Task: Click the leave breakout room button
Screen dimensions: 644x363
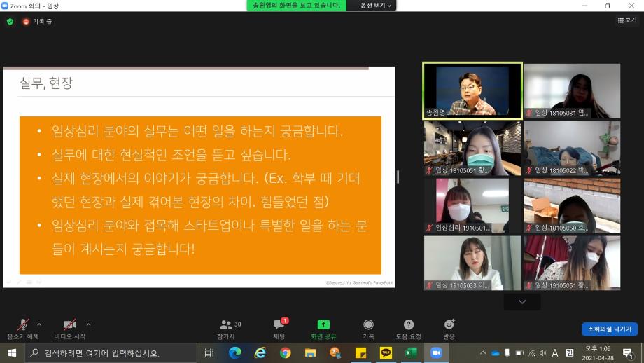Action: coord(609,329)
